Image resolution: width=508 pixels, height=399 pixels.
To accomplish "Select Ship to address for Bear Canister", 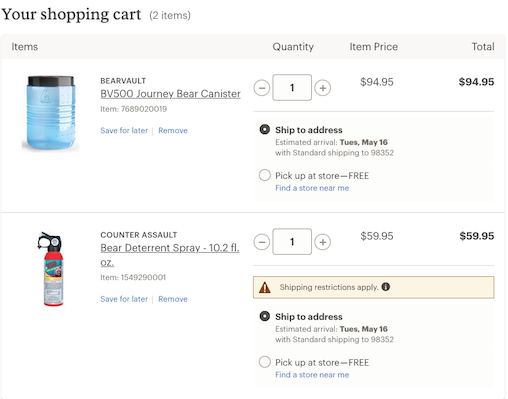I will click(x=265, y=129).
